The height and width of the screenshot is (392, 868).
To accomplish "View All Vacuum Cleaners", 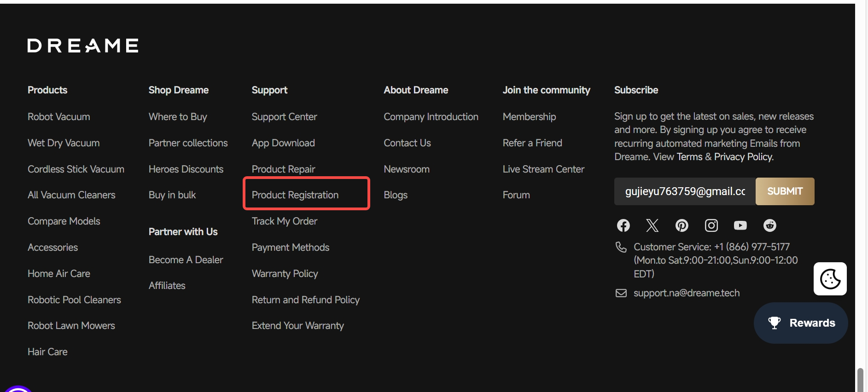I will 71,195.
